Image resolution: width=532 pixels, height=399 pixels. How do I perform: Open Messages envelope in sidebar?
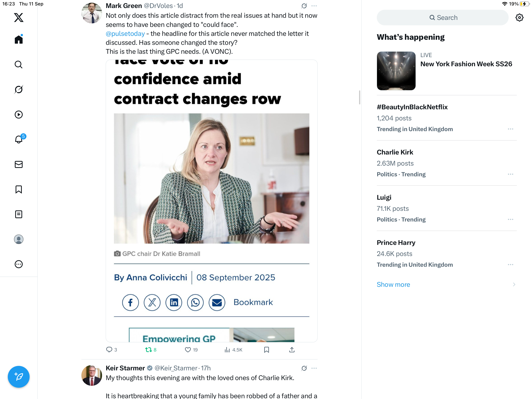coord(18,164)
